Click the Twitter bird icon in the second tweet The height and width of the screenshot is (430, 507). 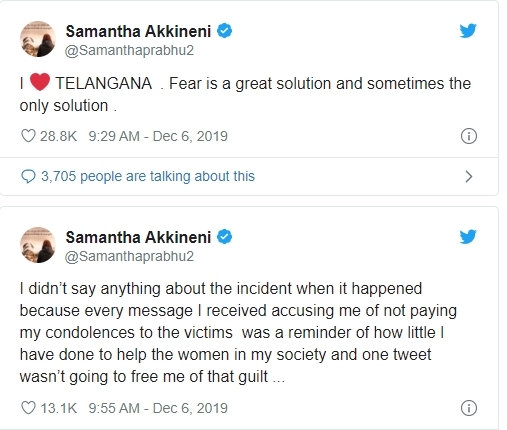(x=468, y=237)
